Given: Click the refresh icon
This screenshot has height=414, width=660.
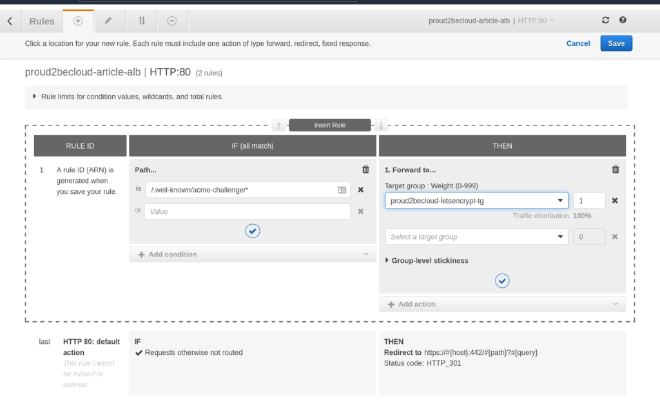Looking at the screenshot, I should 605,20.
